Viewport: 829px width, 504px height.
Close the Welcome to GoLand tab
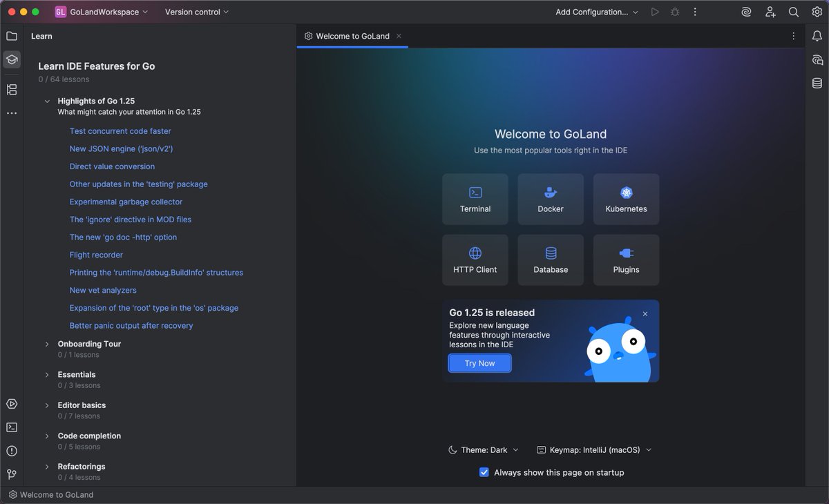click(399, 36)
